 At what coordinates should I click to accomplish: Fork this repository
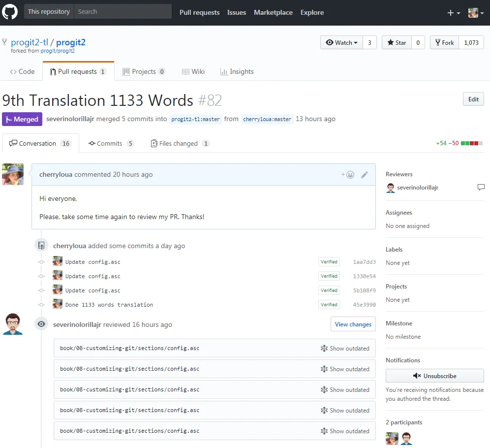pyautogui.click(x=444, y=42)
